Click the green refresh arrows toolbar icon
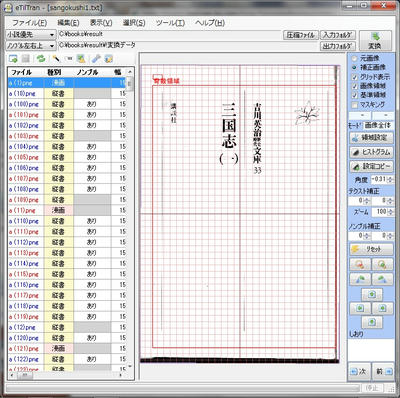 (41, 59)
